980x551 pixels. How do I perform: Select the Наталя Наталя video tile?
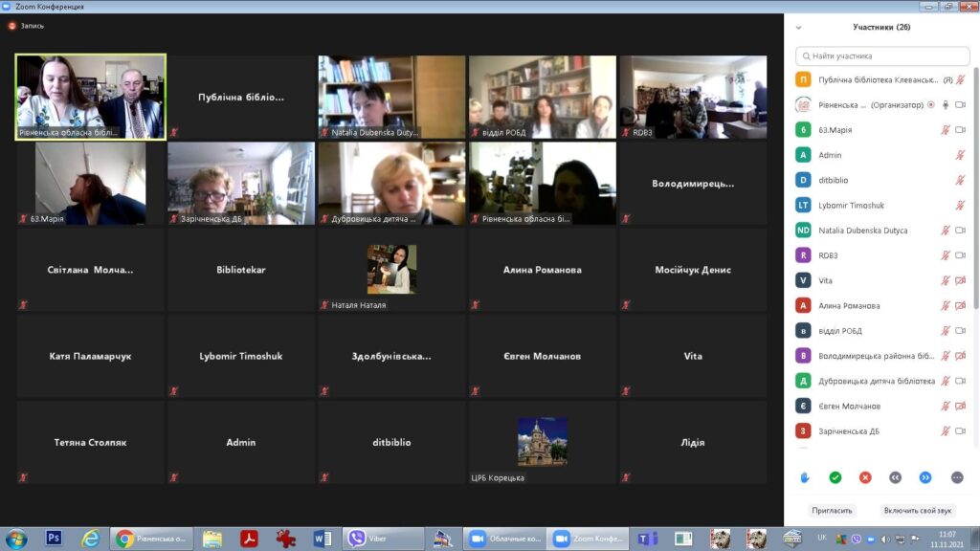[x=391, y=270]
